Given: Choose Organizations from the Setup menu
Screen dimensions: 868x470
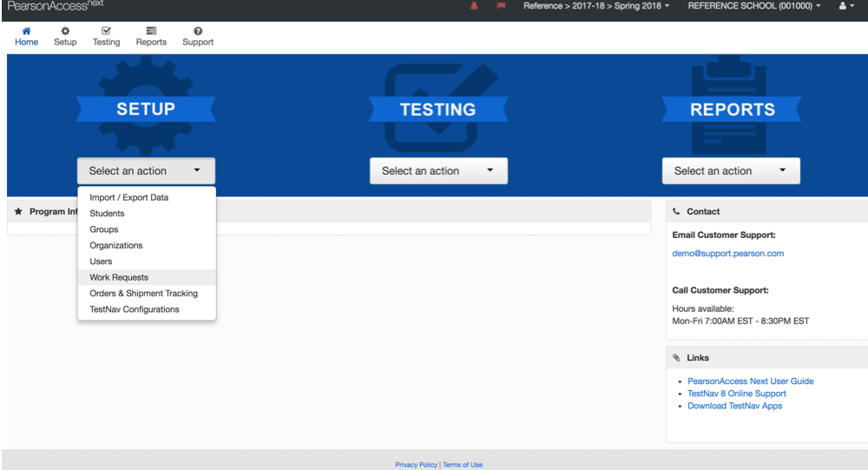Looking at the screenshot, I should [147, 246].
